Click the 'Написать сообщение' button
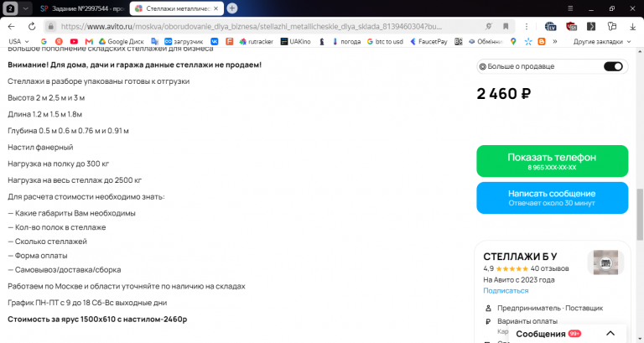The image size is (644, 343). pyautogui.click(x=552, y=198)
